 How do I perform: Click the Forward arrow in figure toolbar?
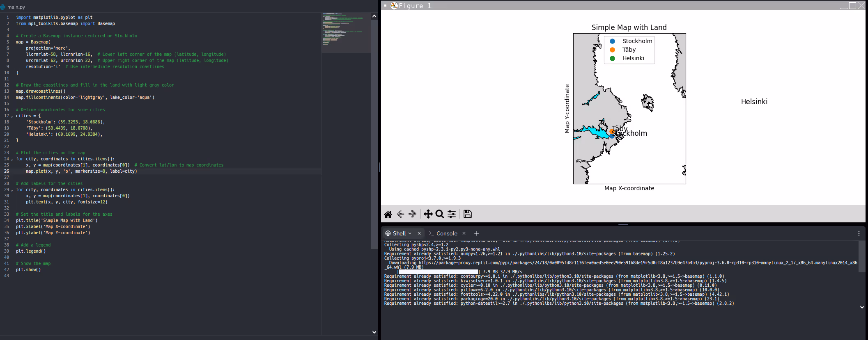(413, 214)
